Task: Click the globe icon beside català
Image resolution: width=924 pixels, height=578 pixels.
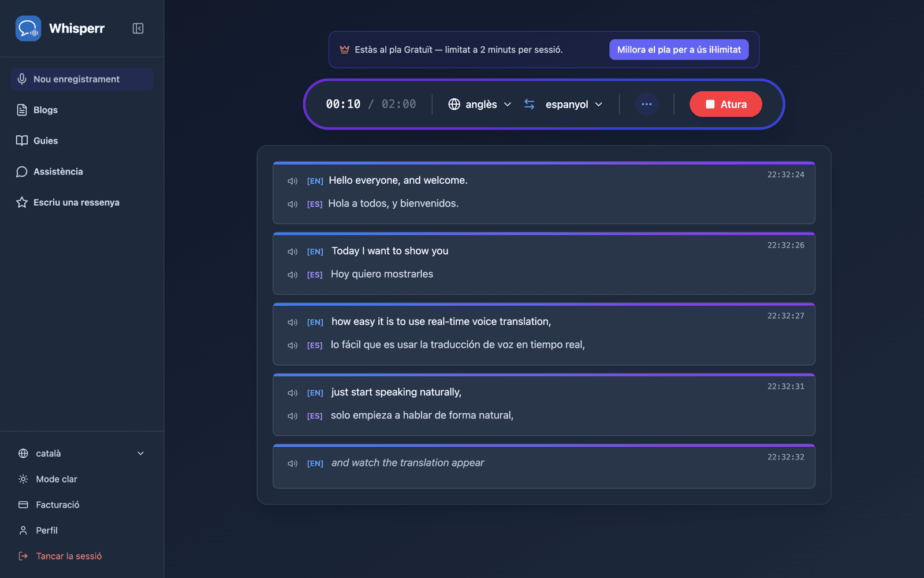Action: pyautogui.click(x=23, y=453)
